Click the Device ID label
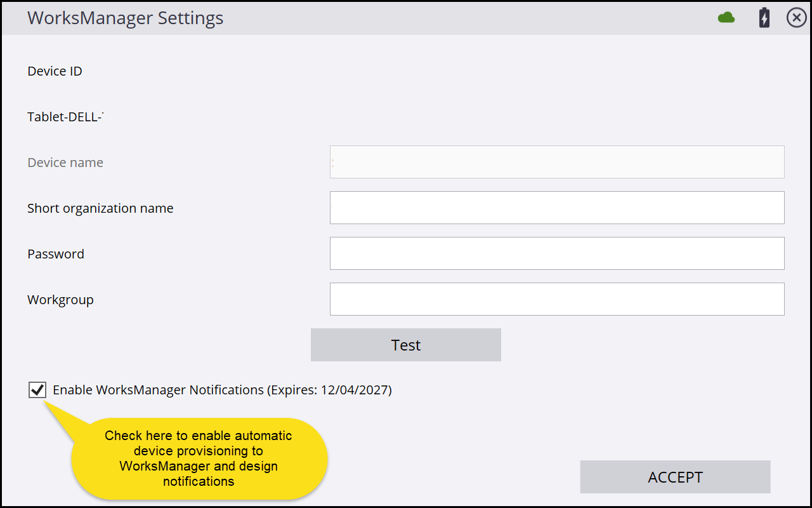The height and width of the screenshot is (508, 812). (55, 71)
